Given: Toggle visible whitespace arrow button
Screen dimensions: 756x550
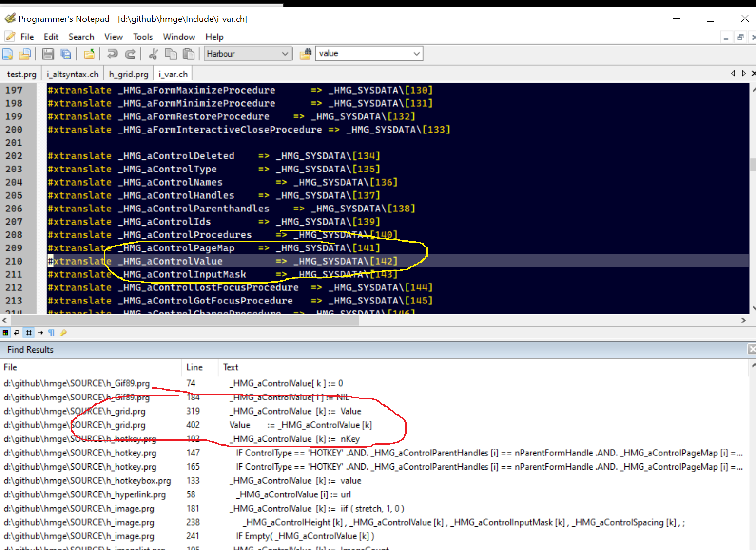Looking at the screenshot, I should click(40, 333).
